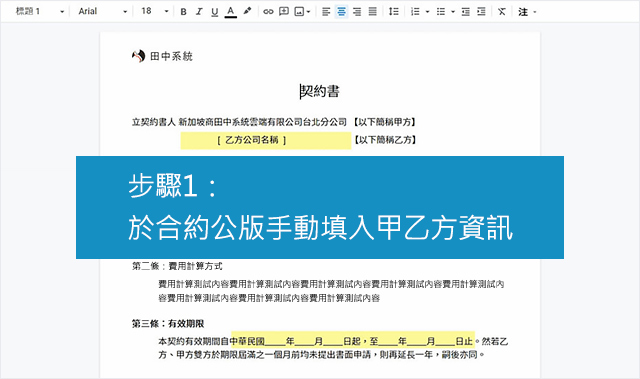Open the 標題 1 paragraph style dropdown
640x379 pixels.
pyautogui.click(x=40, y=11)
